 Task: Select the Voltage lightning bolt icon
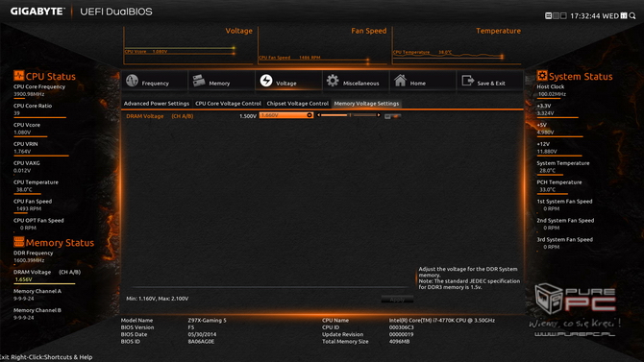pyautogui.click(x=266, y=81)
